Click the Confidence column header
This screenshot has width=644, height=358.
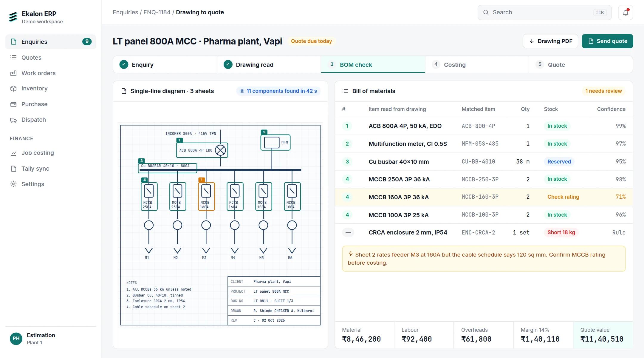click(611, 109)
